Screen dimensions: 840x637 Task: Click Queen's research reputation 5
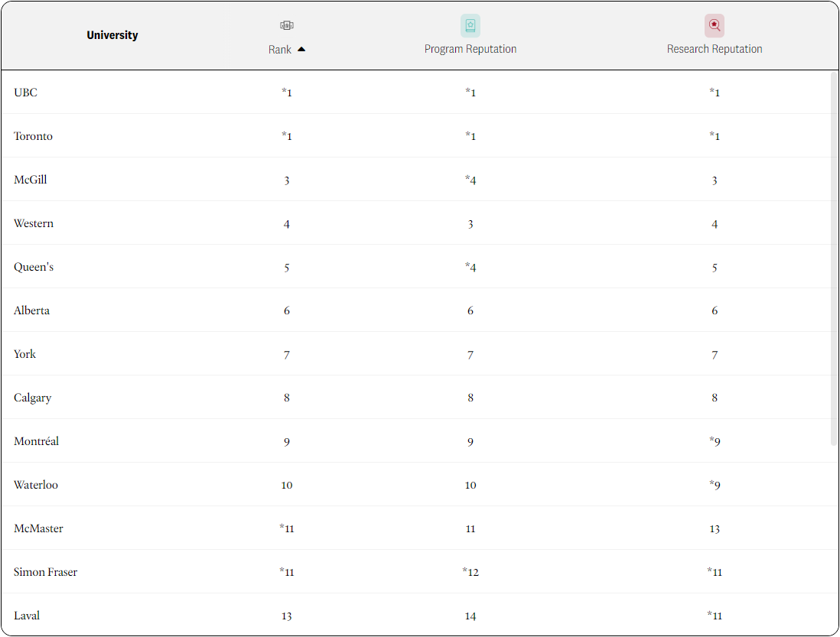tap(715, 268)
